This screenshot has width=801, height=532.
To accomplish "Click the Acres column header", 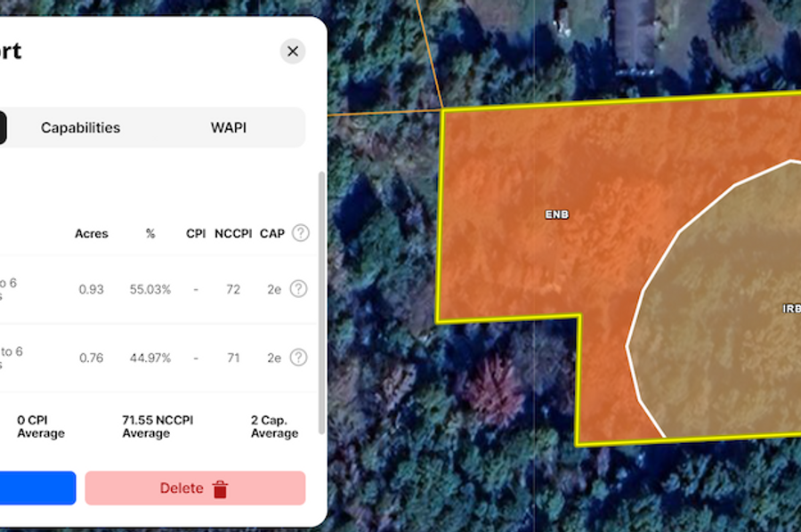I will tap(91, 234).
